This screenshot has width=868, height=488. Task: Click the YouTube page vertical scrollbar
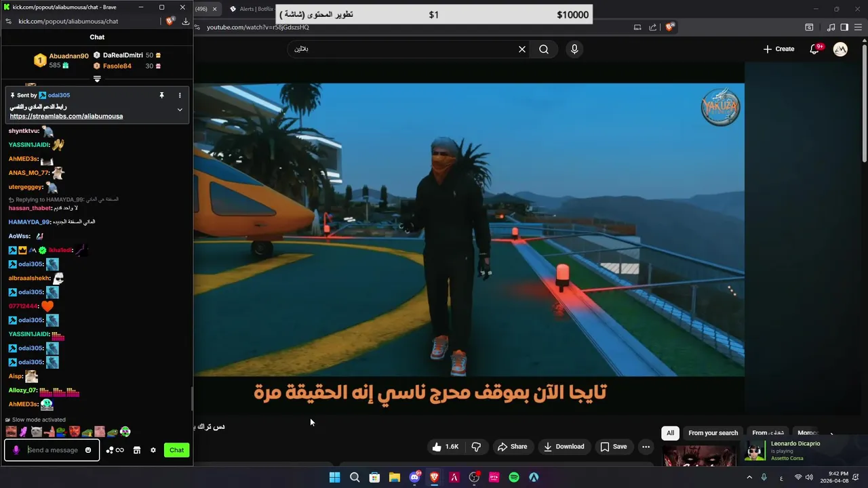(864, 102)
